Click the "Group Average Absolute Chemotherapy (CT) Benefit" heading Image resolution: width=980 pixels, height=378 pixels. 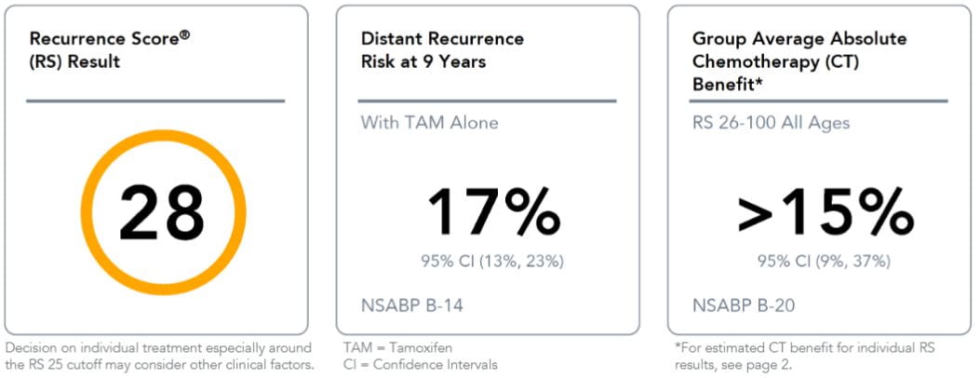pyautogui.click(x=799, y=61)
